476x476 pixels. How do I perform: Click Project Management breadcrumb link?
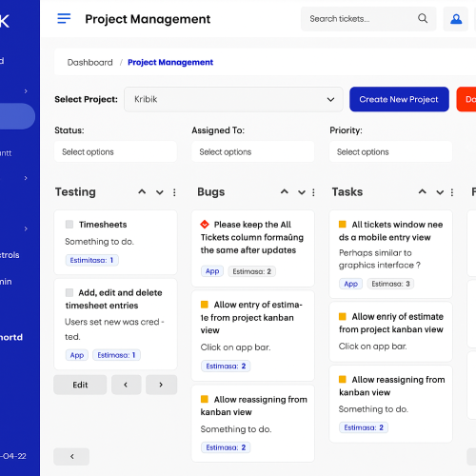pyautogui.click(x=170, y=62)
